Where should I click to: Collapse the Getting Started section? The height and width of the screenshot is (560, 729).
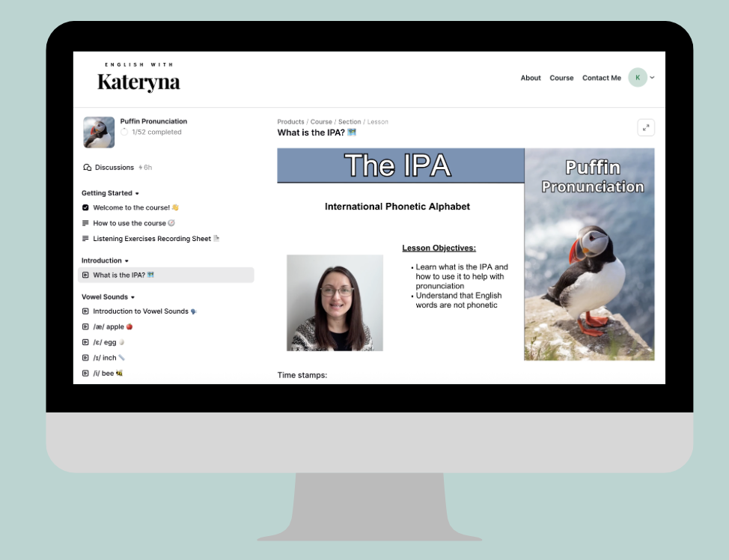tap(137, 193)
